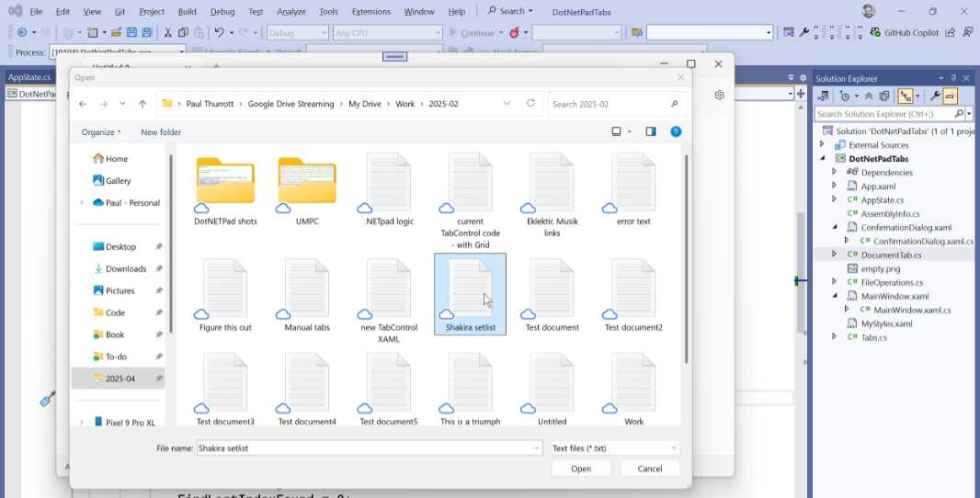Viewport: 980px width, 498px height.
Task: Select the Test document file thumbnail
Action: 552,294
